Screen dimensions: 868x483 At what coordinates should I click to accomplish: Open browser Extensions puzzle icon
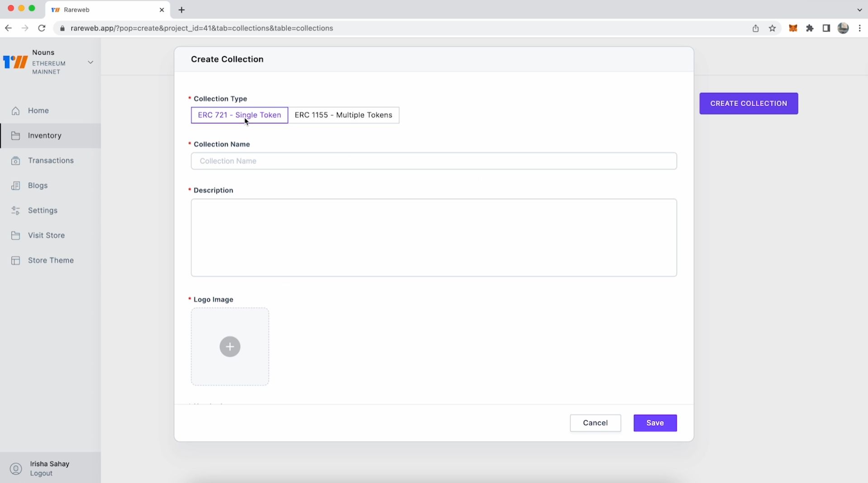pyautogui.click(x=810, y=28)
